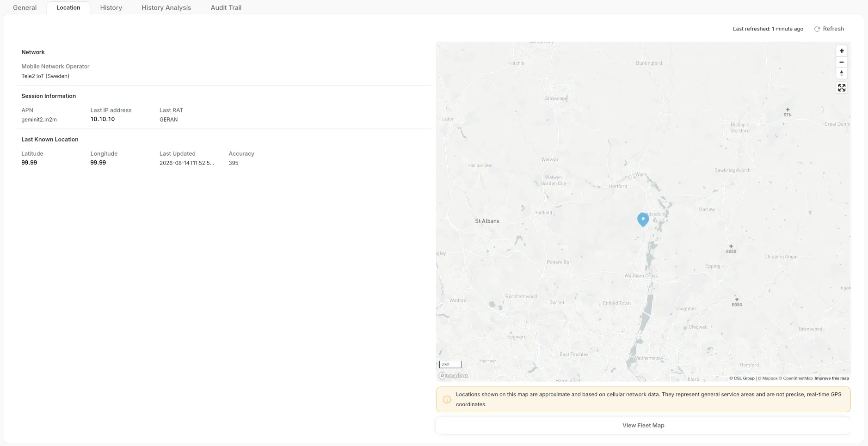Refresh the location data
868x446 pixels.
coord(829,29)
